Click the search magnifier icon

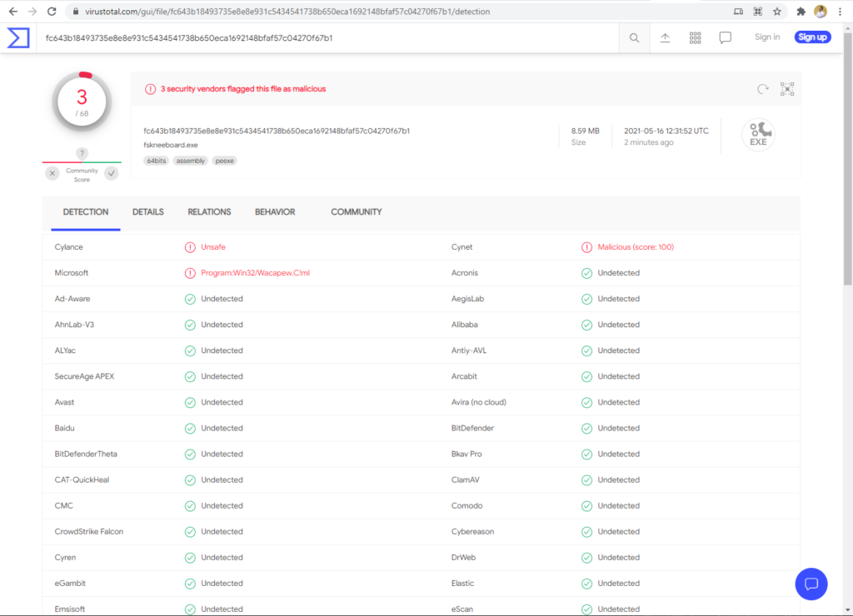tap(634, 37)
